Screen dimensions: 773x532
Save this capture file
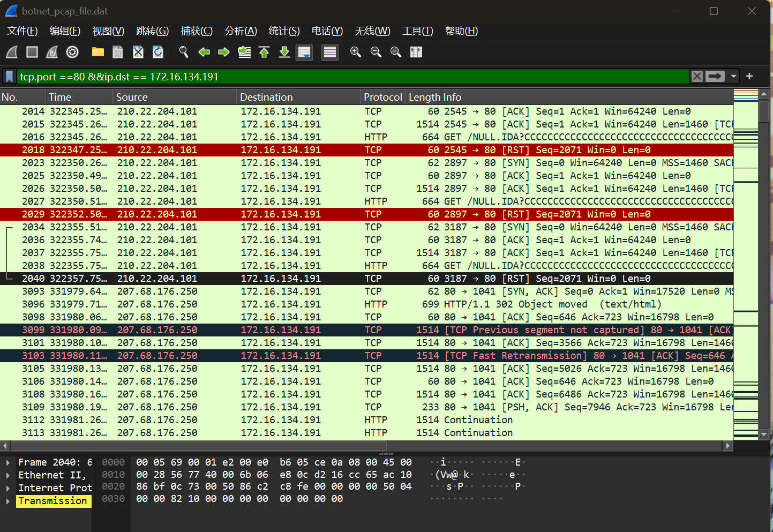point(118,52)
